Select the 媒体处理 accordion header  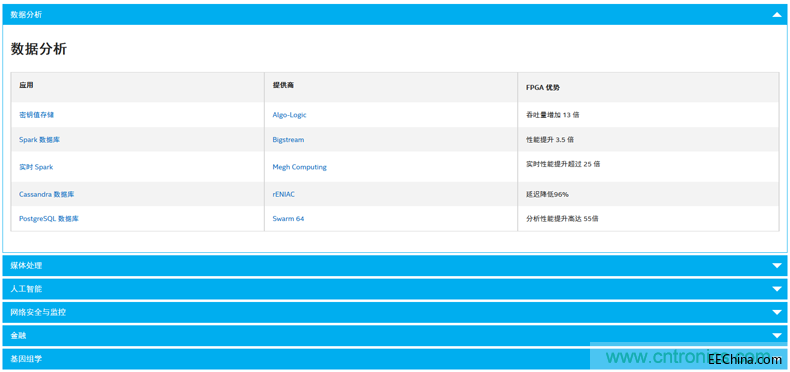[395, 266]
